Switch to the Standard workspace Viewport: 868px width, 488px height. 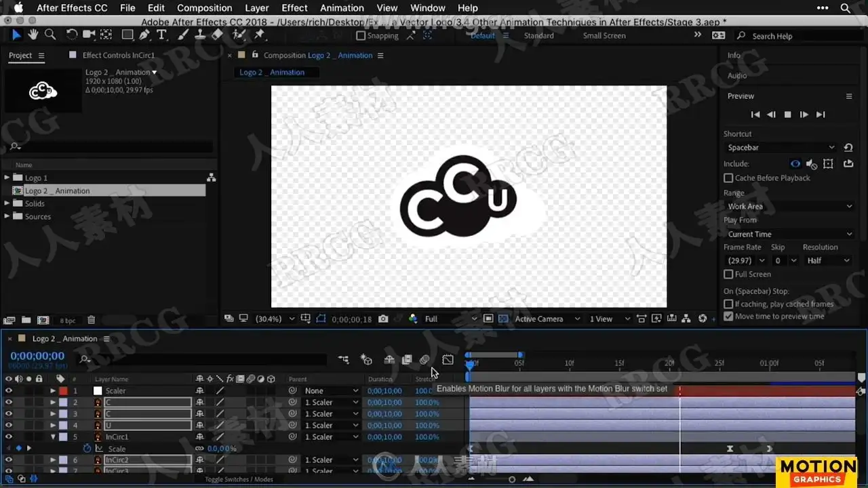coord(538,36)
